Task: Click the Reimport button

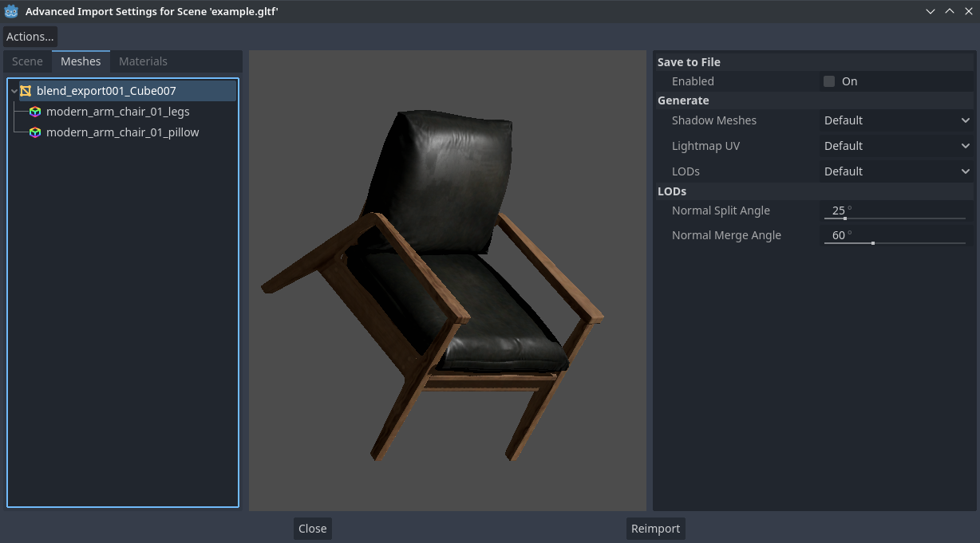Action: [655, 528]
